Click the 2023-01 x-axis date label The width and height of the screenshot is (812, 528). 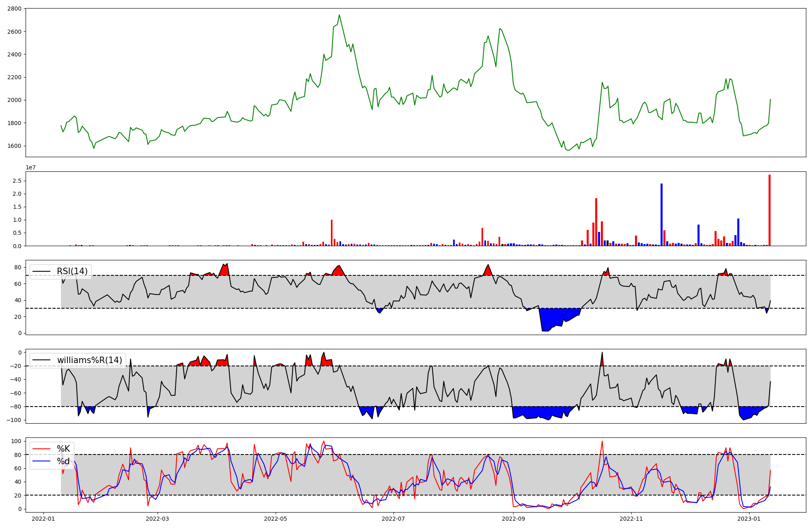click(749, 519)
